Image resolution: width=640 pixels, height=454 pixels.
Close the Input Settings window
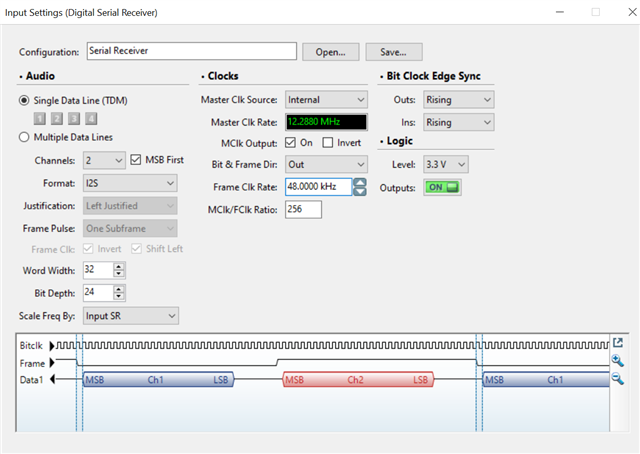(632, 12)
